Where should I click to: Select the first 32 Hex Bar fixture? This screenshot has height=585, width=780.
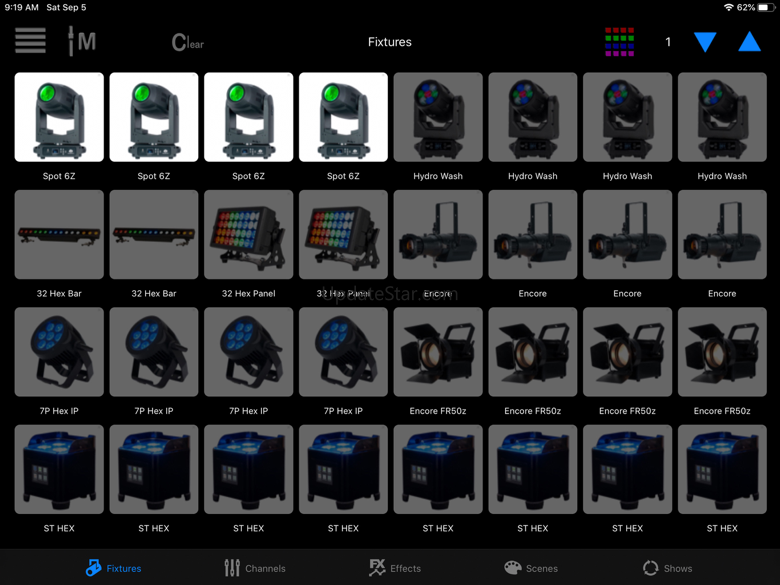point(59,235)
